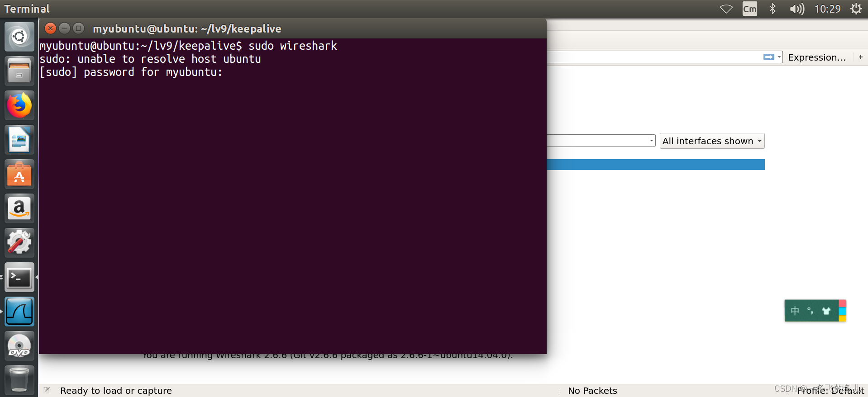Click the sudo wireshark command line

(x=188, y=46)
